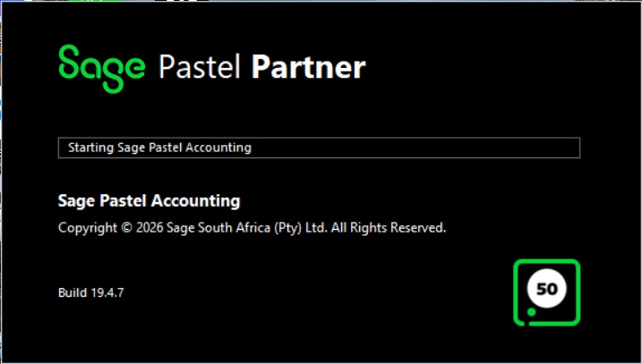
Task: Click the copyright © symbol
Action: 124,228
